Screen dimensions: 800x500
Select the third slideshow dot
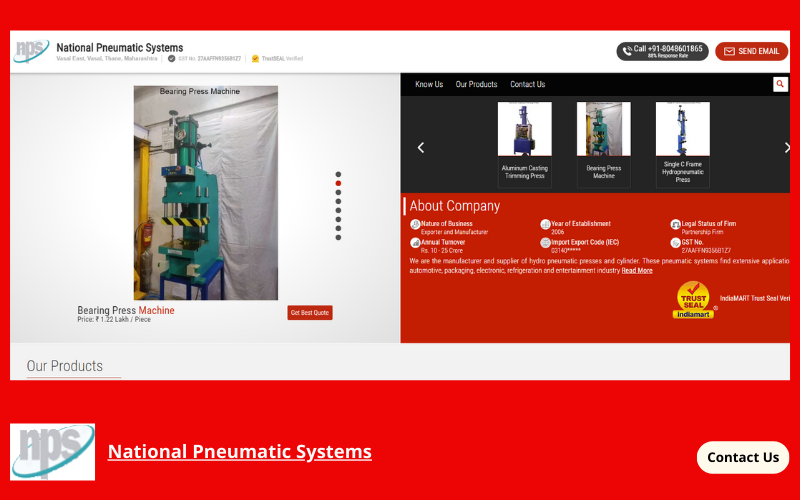(338, 192)
